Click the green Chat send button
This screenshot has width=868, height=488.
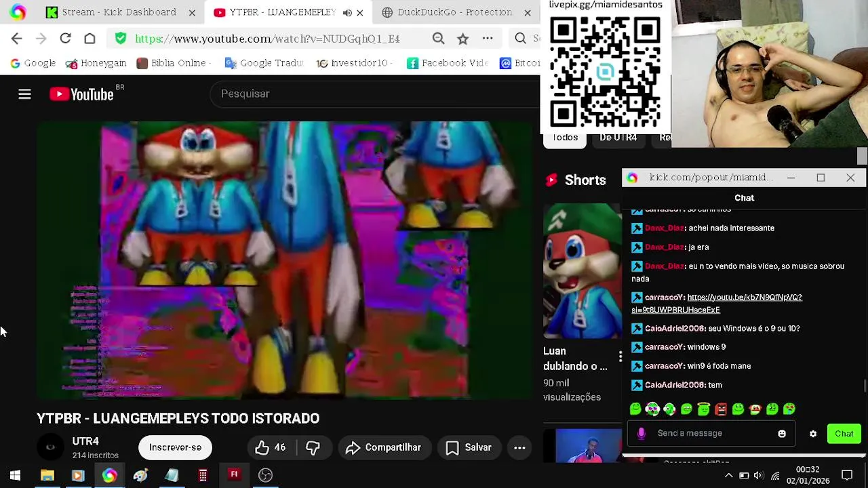tap(844, 434)
